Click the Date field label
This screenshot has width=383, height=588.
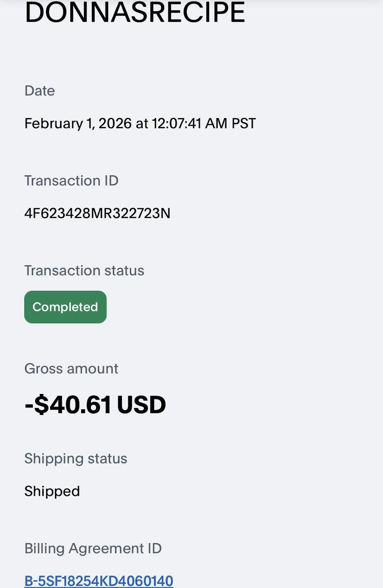click(x=40, y=91)
